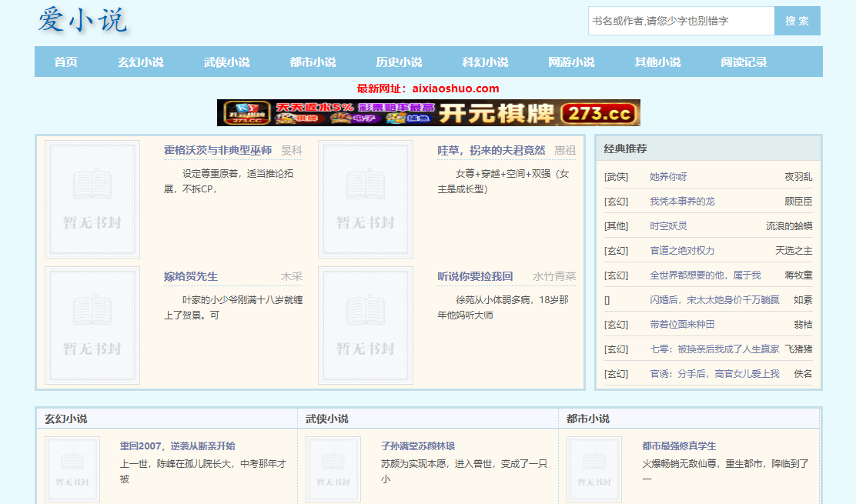This screenshot has width=856, height=504.
Task: Open the recommended novel 她养你呀
Action: click(668, 177)
